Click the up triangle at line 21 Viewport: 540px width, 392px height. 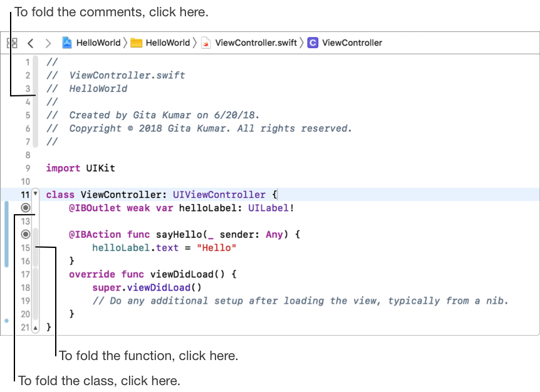coord(35,327)
